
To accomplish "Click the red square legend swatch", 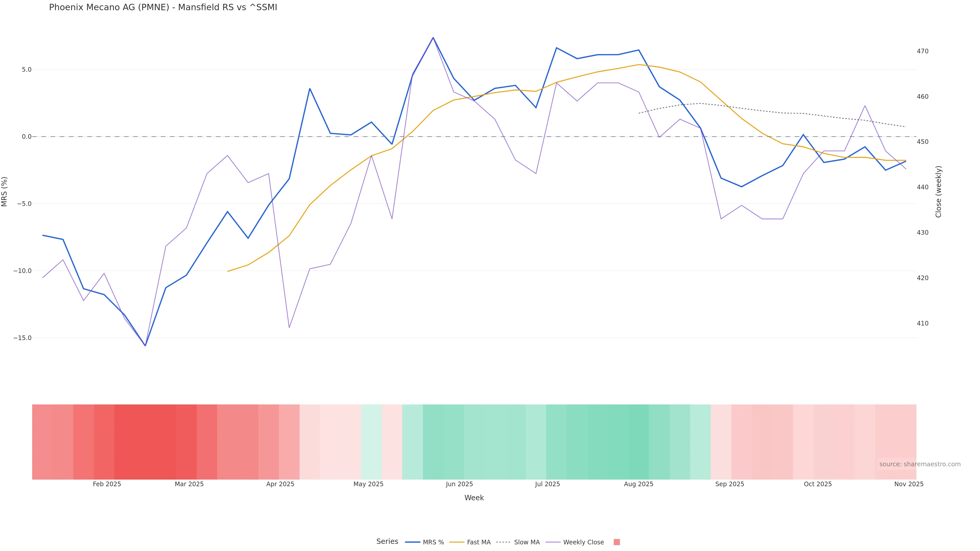I will pyautogui.click(x=617, y=542).
